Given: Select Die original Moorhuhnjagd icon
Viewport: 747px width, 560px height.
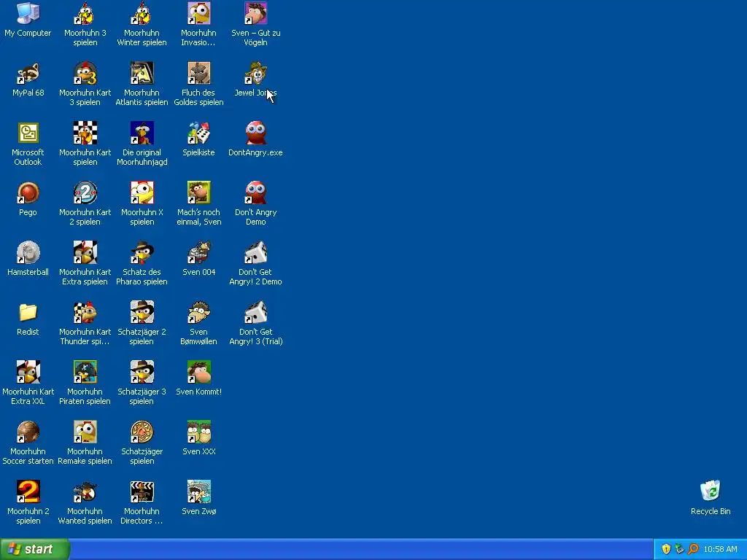Looking at the screenshot, I should (x=142, y=133).
